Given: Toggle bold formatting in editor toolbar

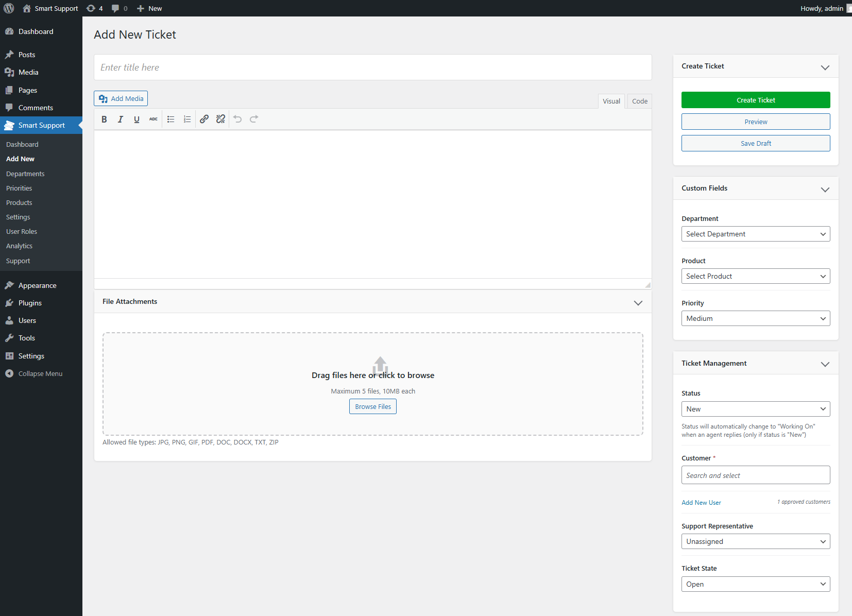Looking at the screenshot, I should 104,119.
